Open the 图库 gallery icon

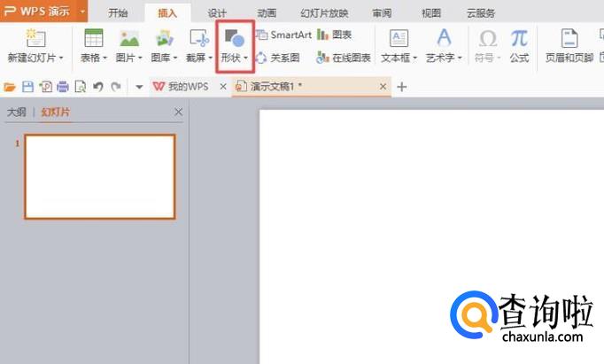click(x=164, y=38)
